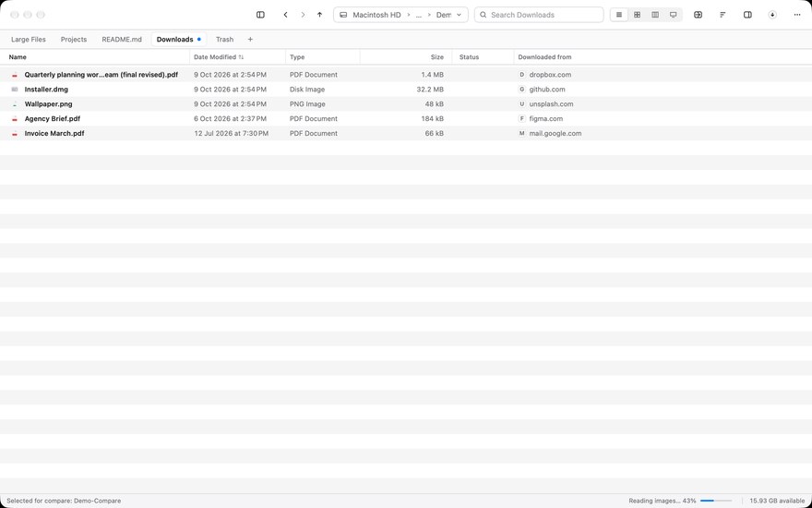Click the mail.google.com source text

[x=555, y=133]
